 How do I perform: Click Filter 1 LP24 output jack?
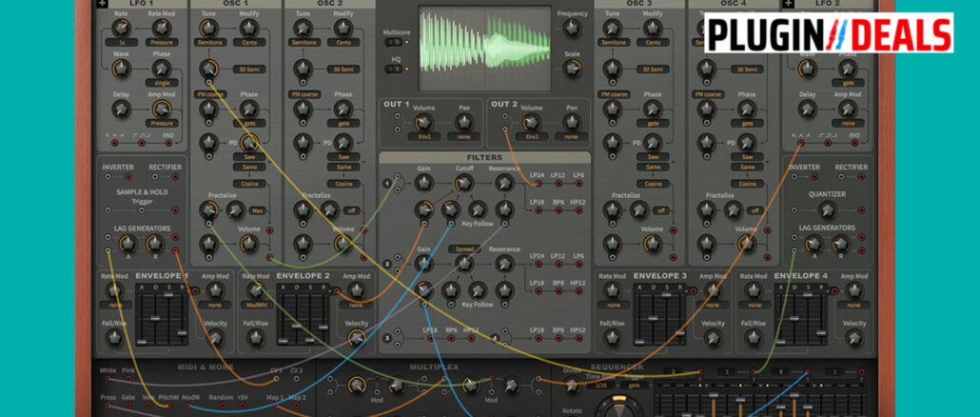537,183
